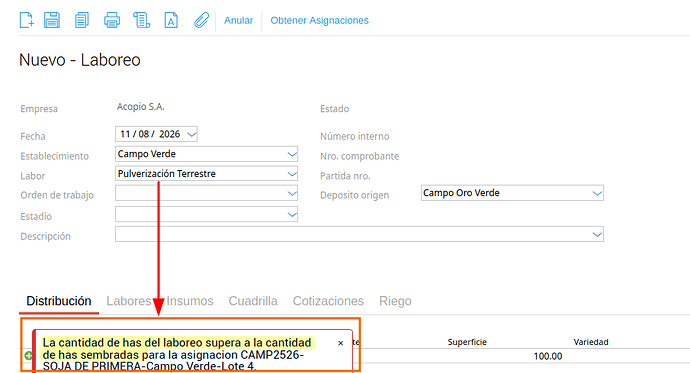Close the error message with the X

[x=340, y=343]
